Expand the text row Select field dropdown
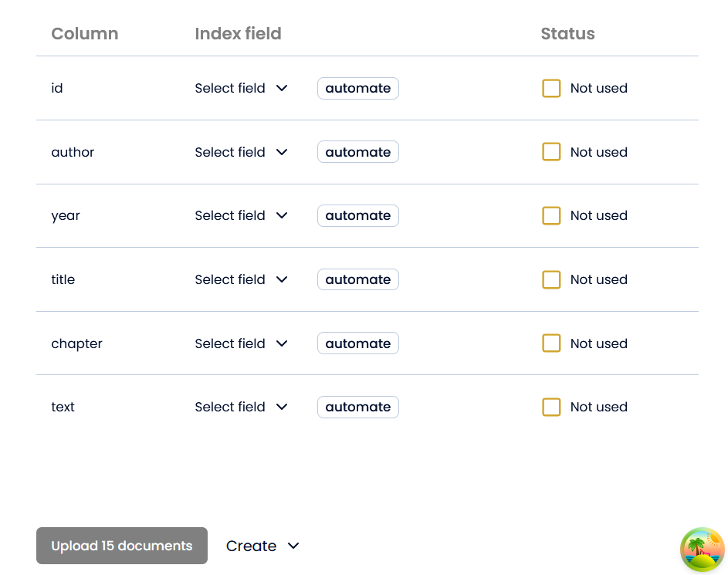728x575 pixels. [241, 407]
